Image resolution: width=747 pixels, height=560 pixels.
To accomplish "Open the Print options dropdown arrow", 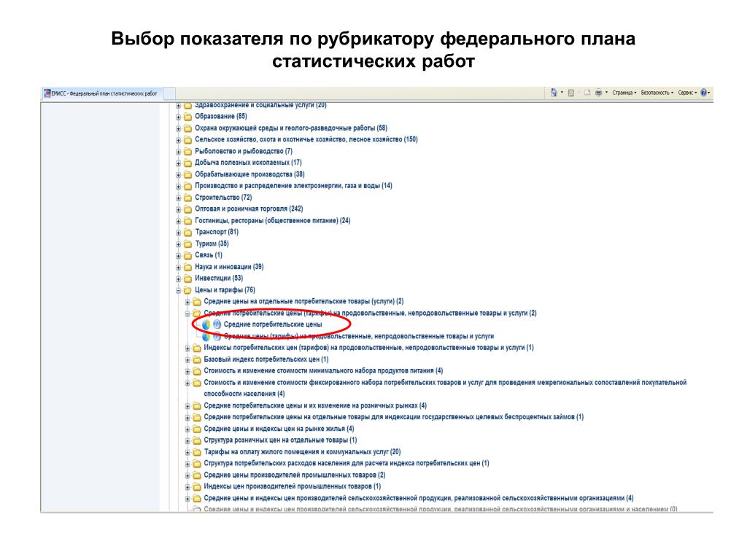I will pos(606,93).
